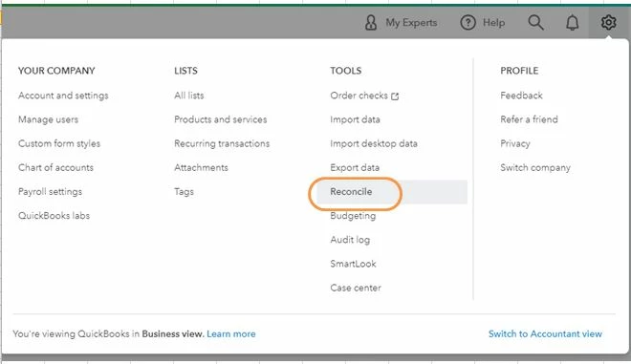Open My Experts person icon

[371, 23]
